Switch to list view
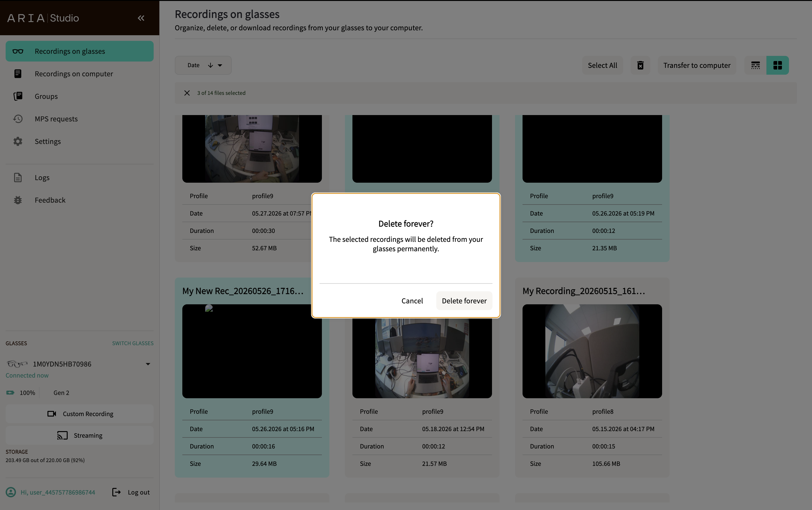812x510 pixels. tap(755, 65)
